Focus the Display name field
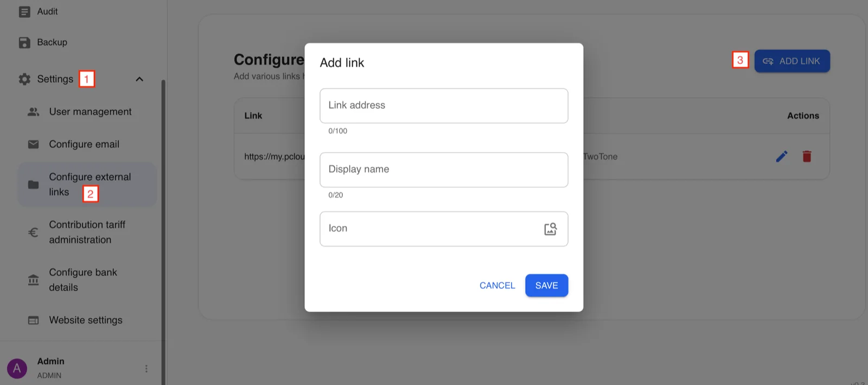The height and width of the screenshot is (385, 868). point(444,170)
